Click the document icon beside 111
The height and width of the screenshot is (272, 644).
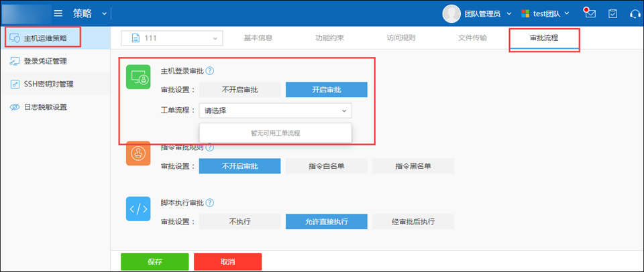click(x=136, y=38)
